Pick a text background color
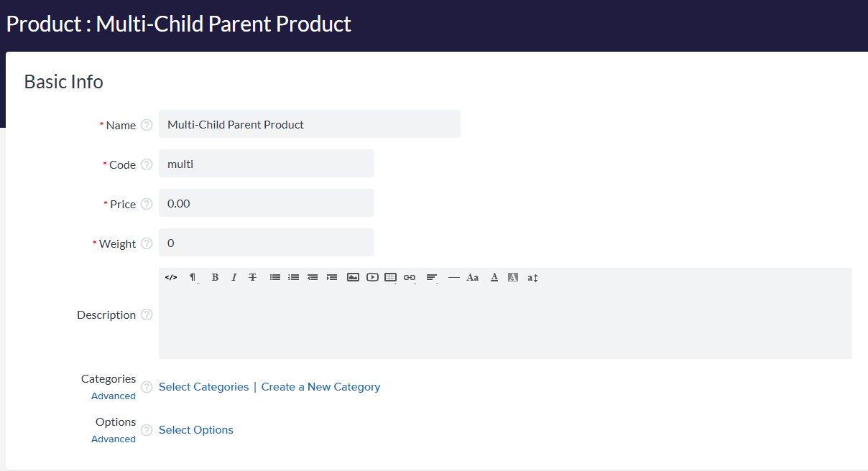Viewport: 868px width, 471px height. pos(513,277)
